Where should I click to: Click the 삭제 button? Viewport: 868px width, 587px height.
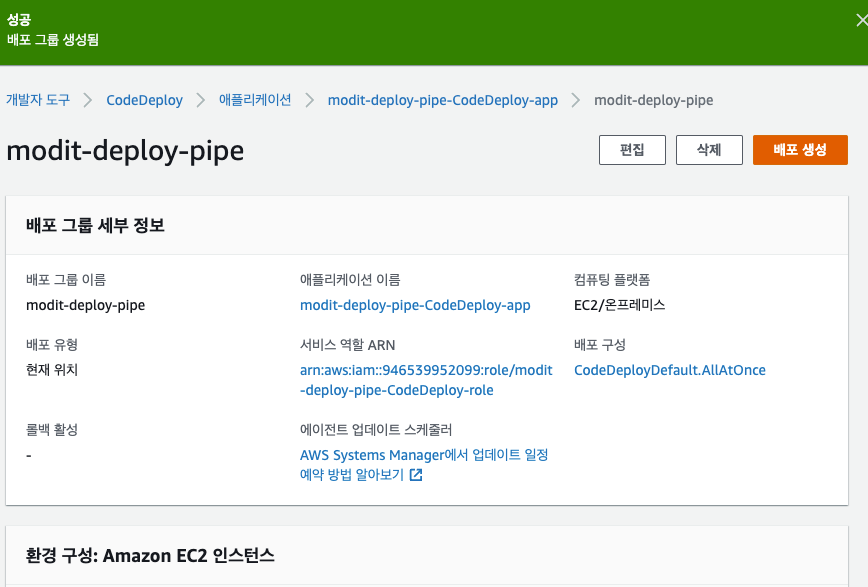tap(709, 150)
